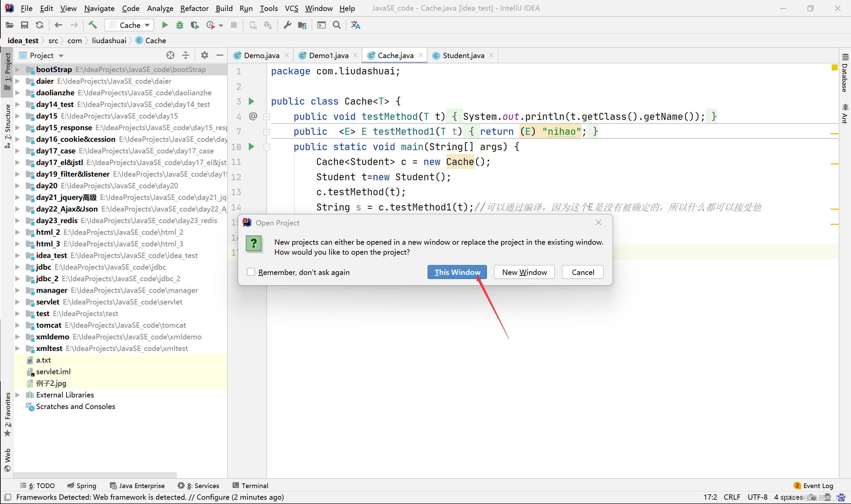
Task: Click the UTF-8 encoding status widget
Action: click(x=757, y=497)
